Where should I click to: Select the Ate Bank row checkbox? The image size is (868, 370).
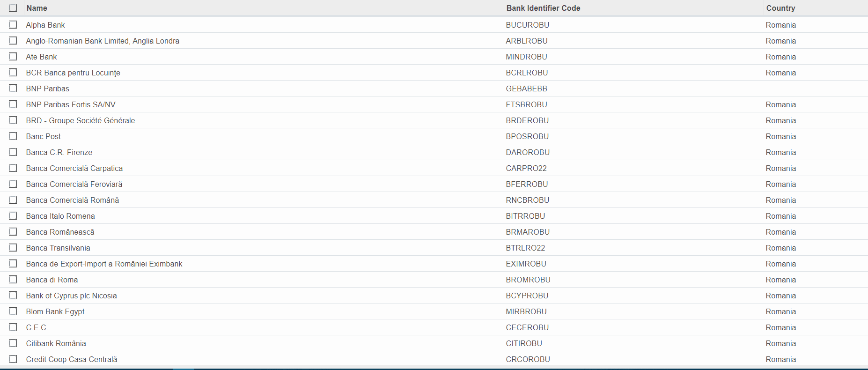click(x=13, y=57)
